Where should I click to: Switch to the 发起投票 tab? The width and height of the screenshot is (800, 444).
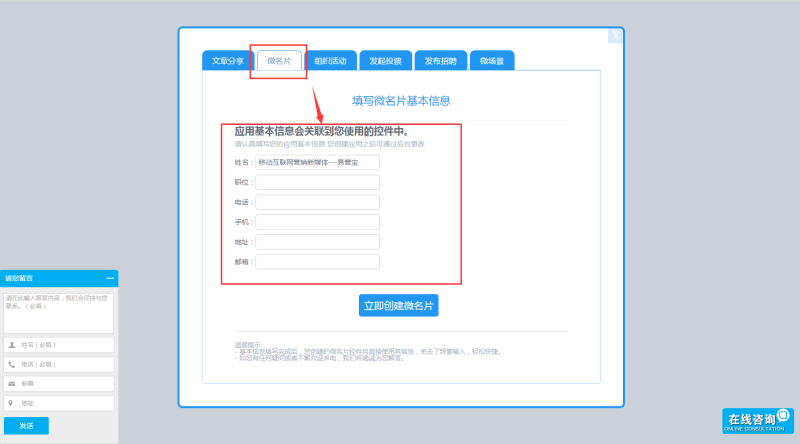(386, 61)
